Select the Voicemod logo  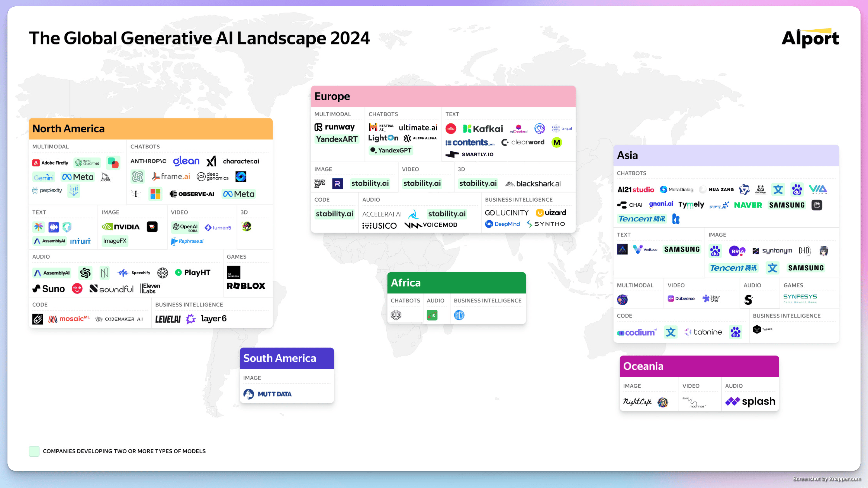431,225
